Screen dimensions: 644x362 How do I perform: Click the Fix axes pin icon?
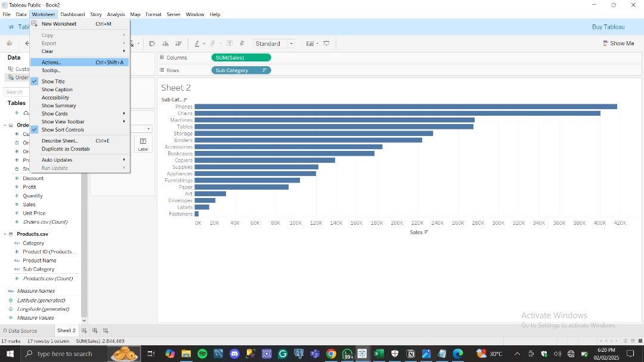242,44
